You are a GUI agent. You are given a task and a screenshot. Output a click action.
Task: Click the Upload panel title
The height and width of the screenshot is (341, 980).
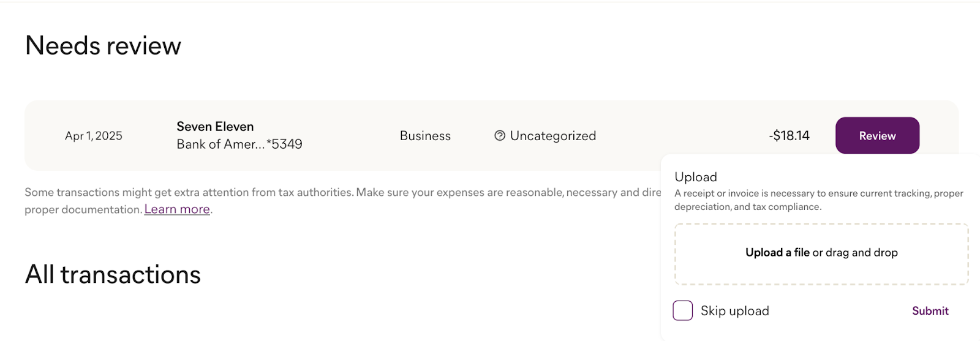click(695, 177)
